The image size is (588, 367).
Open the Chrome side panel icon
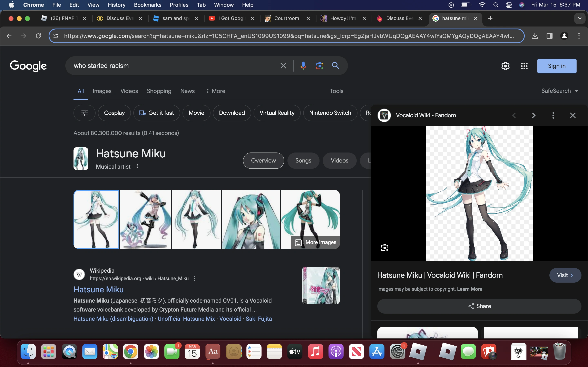click(549, 36)
